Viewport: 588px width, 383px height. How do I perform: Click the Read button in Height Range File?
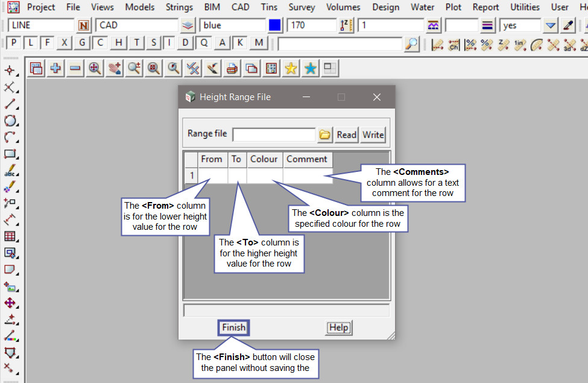point(347,135)
